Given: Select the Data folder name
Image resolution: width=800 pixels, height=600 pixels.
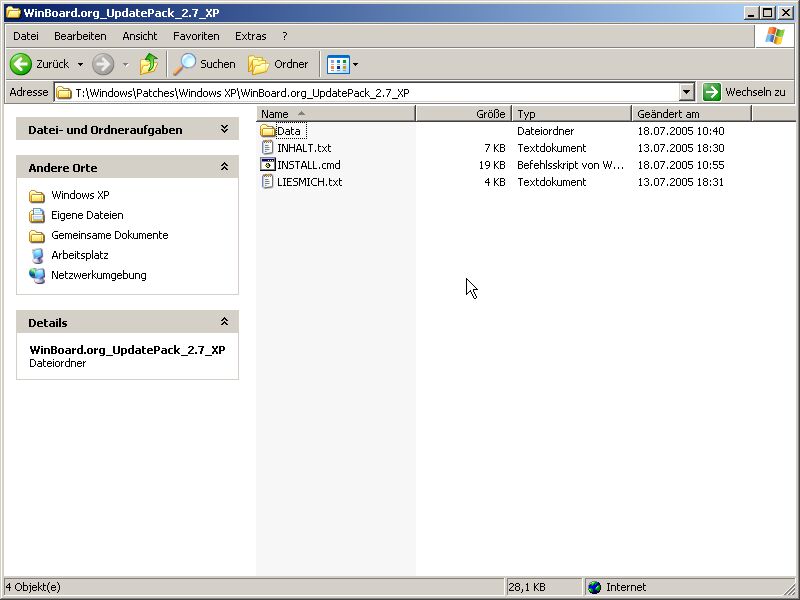Looking at the screenshot, I should pyautogui.click(x=289, y=131).
